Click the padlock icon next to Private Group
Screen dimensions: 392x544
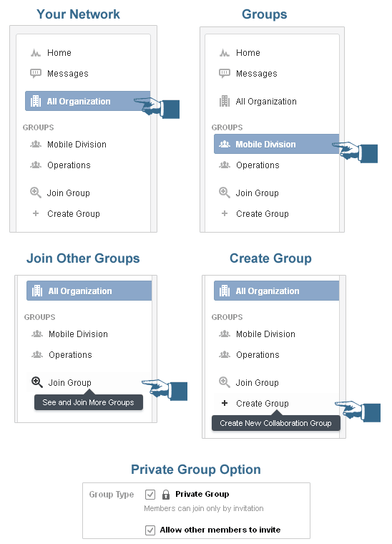coord(166,494)
